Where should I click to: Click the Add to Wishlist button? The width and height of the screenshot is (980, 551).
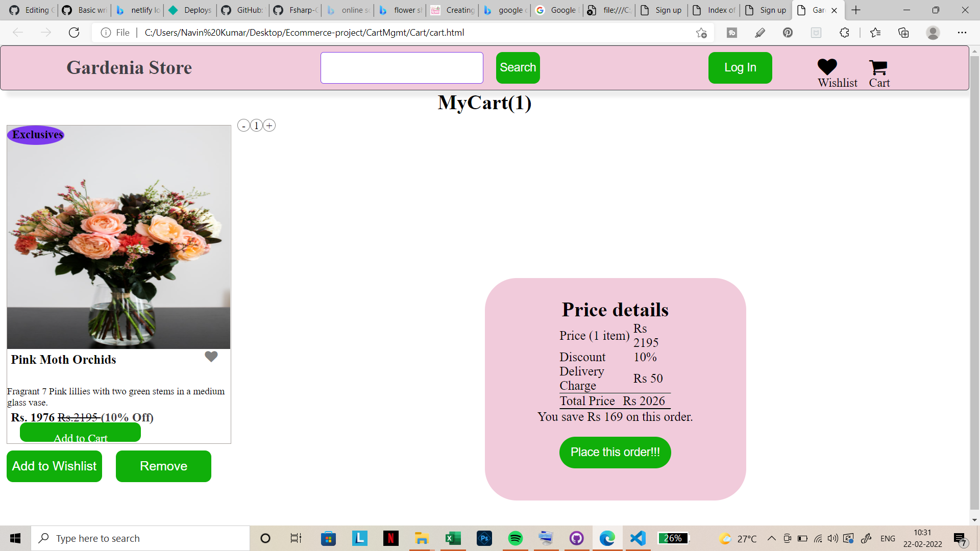click(x=54, y=466)
